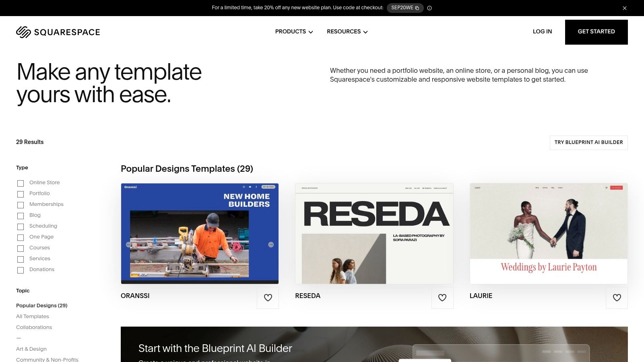Copy the SEP20WE promo code
The height and width of the screenshot is (362, 644).
point(417,8)
